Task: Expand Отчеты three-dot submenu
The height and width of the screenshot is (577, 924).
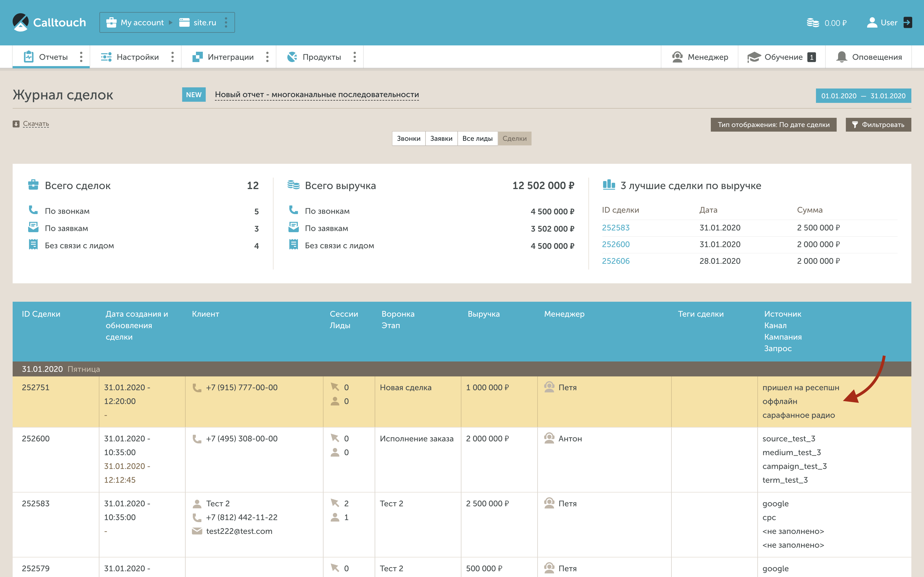Action: (x=81, y=57)
